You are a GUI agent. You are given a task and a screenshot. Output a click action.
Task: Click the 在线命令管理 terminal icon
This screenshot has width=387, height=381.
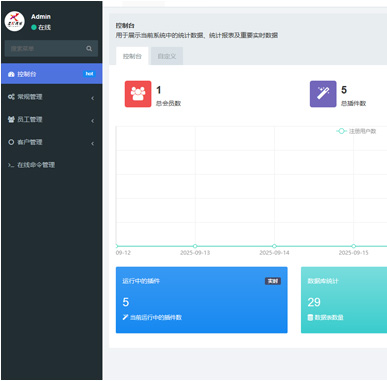point(11,165)
